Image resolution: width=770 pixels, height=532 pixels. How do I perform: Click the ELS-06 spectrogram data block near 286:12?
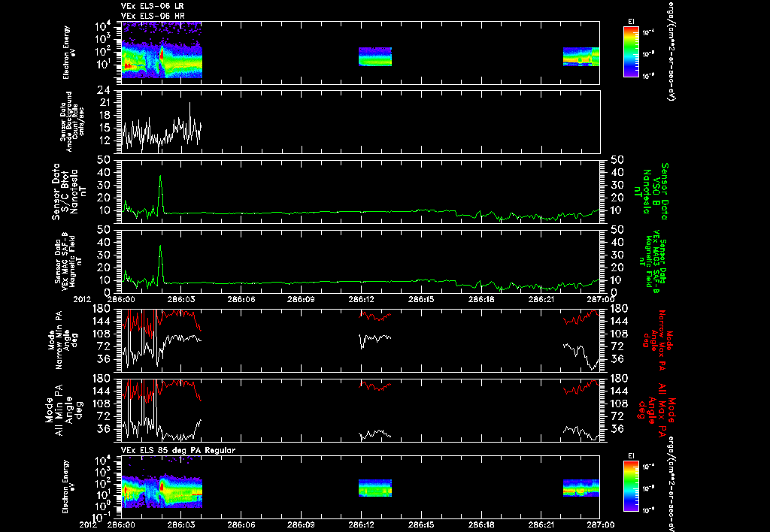(x=375, y=56)
